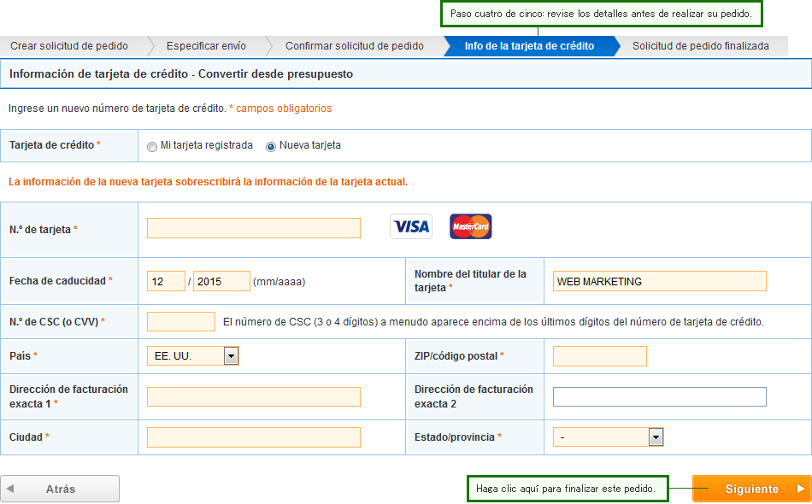812x504 pixels.
Task: Click the N.º de CSC (o CVV) field
Action: [x=181, y=321]
